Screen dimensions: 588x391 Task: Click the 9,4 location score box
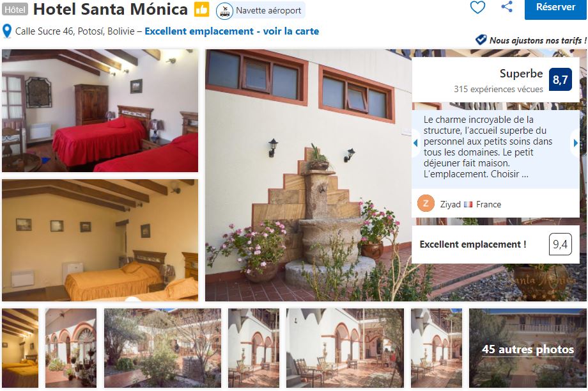pos(560,244)
